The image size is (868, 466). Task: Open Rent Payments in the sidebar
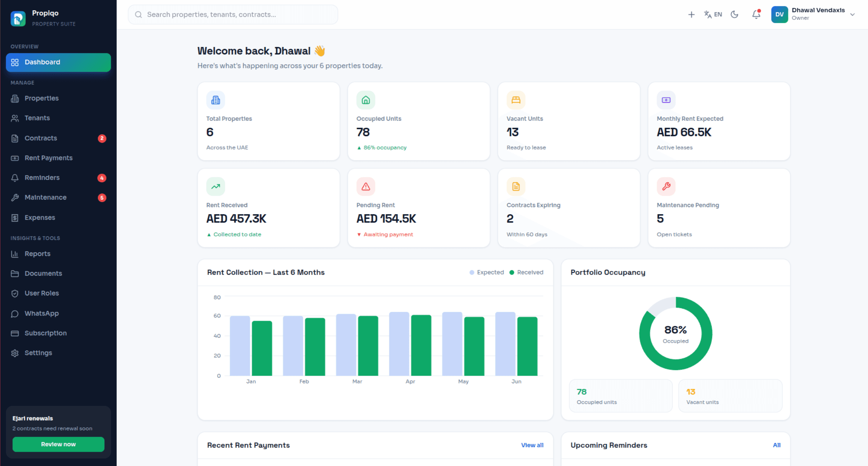(x=58, y=158)
